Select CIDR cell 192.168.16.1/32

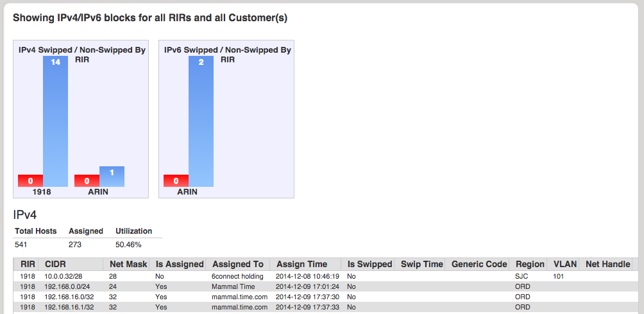[x=68, y=307]
